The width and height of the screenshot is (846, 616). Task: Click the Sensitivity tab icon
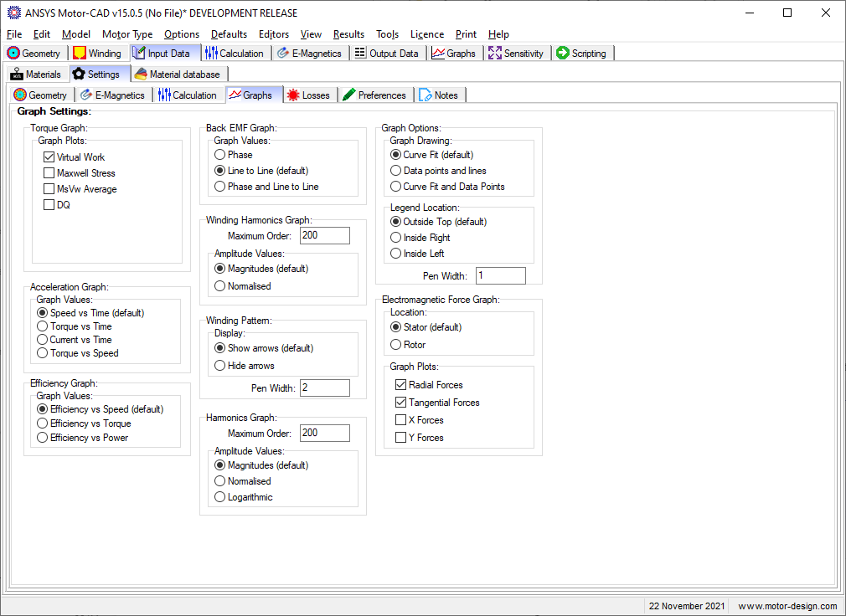pyautogui.click(x=495, y=54)
